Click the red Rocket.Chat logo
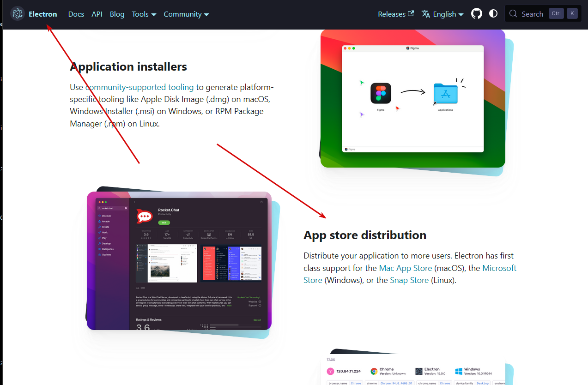 coord(145,217)
